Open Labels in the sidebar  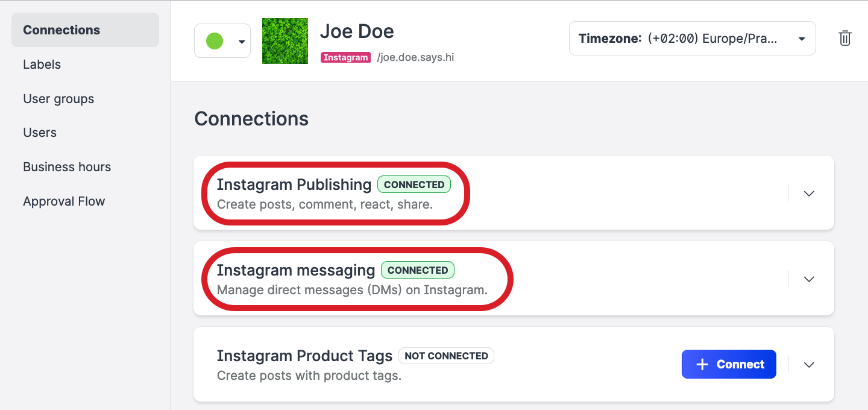coord(42,65)
